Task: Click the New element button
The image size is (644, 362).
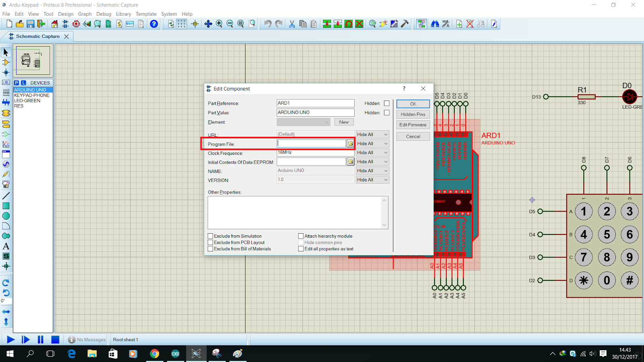Action: click(344, 122)
